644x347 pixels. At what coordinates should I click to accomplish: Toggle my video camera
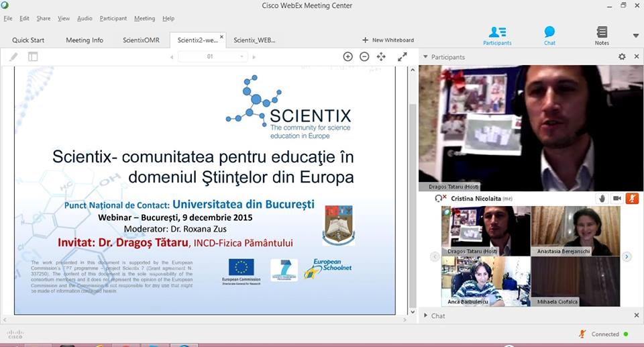(x=617, y=199)
